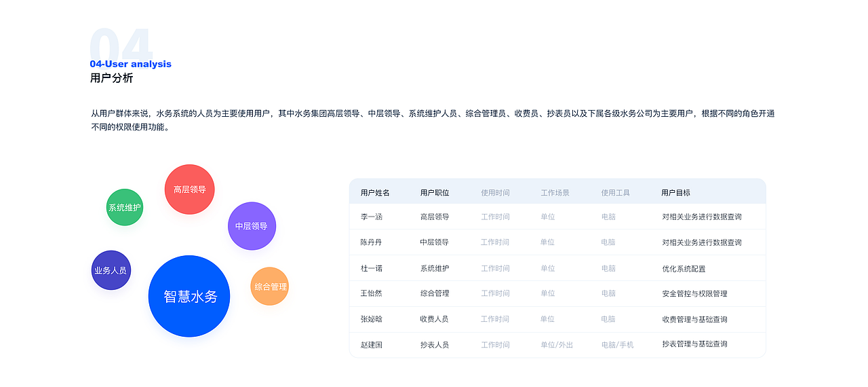868x387 pixels.
Task: Click 对相关业务进行数据查询 in the 李一涵 row
Action: click(702, 217)
